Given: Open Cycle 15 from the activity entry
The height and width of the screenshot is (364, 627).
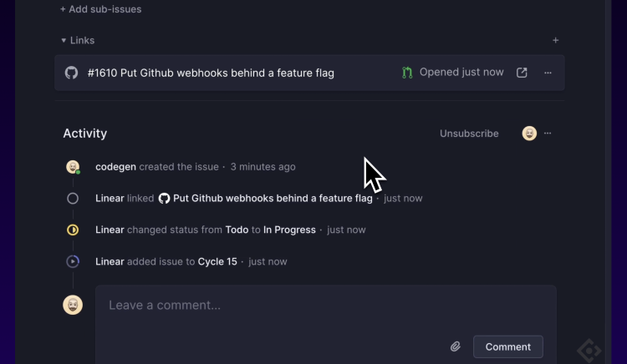Looking at the screenshot, I should [217, 261].
